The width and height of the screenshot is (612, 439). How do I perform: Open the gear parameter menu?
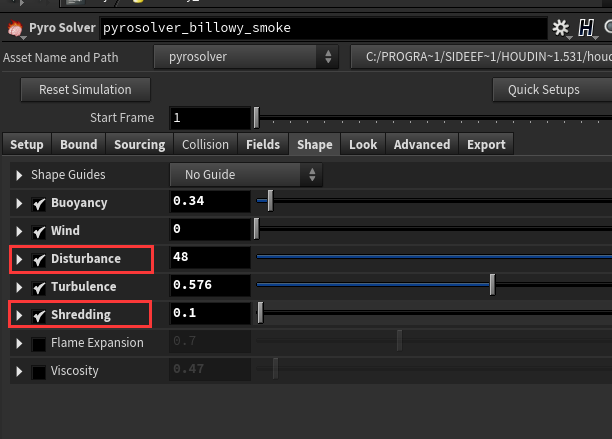point(560,28)
